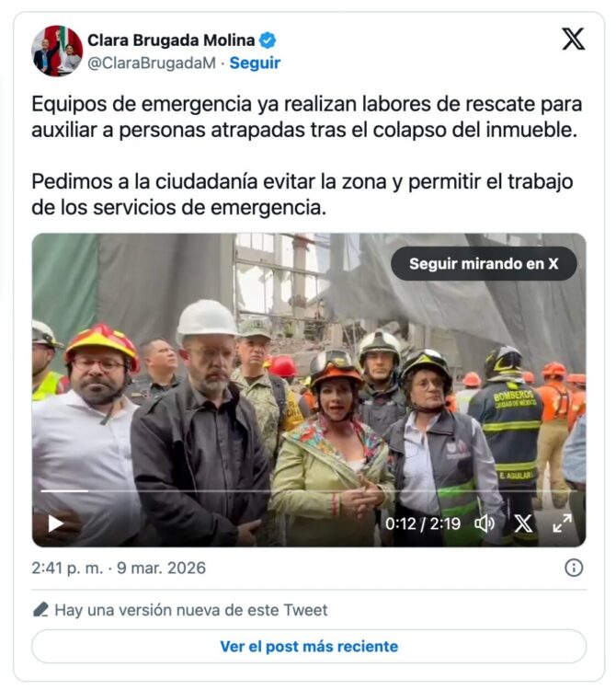Open the tweet info circle icon

pos(574,568)
